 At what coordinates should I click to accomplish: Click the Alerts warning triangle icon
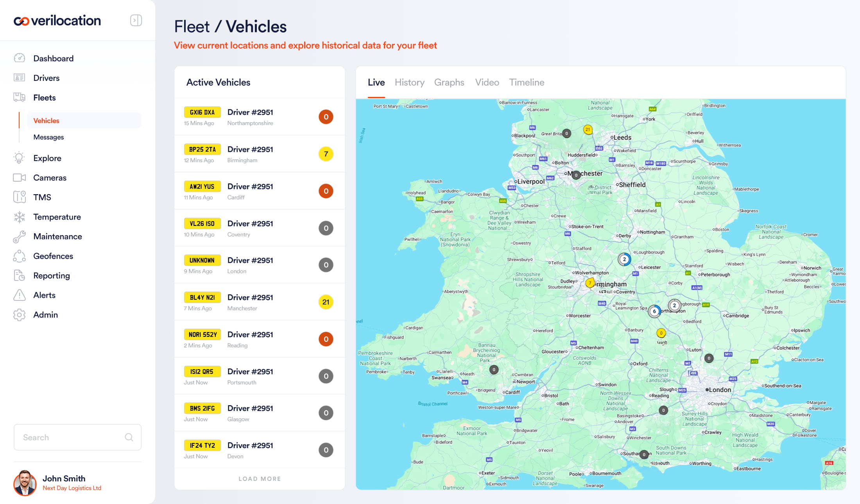coord(19,295)
